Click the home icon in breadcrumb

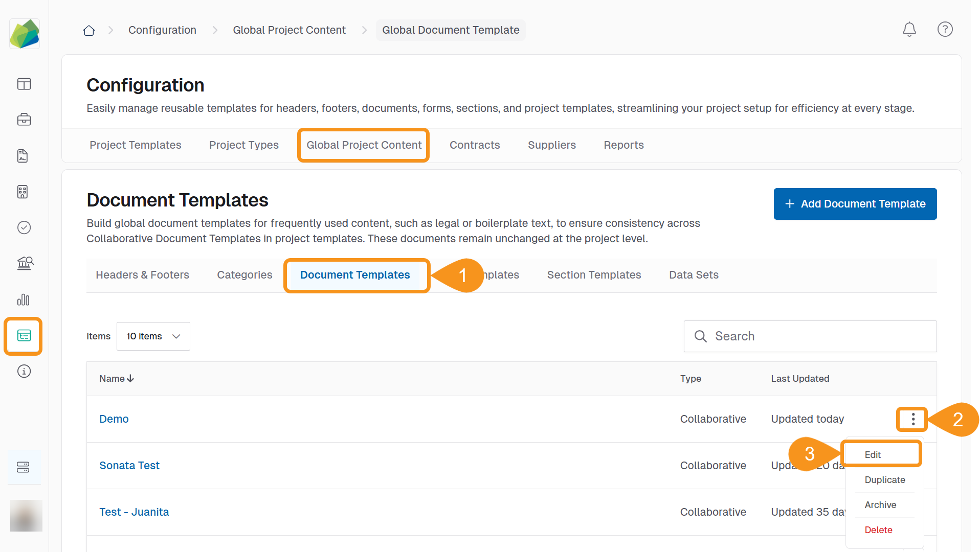pos(89,31)
